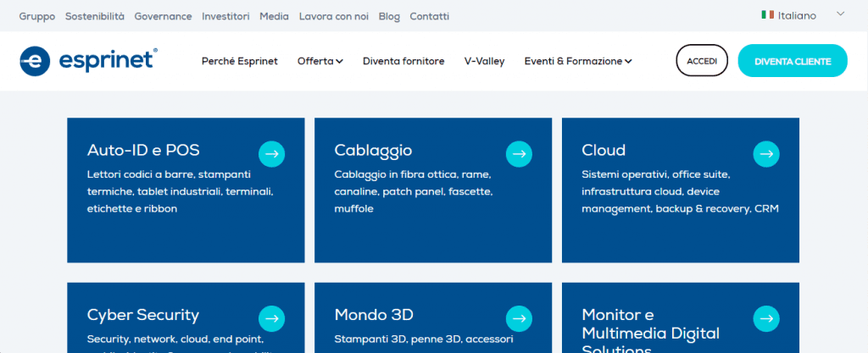Click the arrow icon on Mondo 3D card

(x=520, y=319)
